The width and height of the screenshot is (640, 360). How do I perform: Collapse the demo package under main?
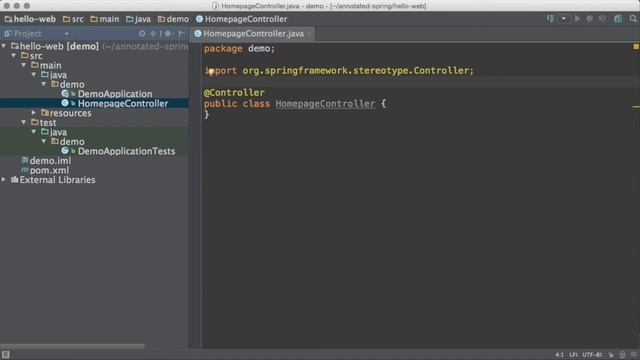point(44,84)
